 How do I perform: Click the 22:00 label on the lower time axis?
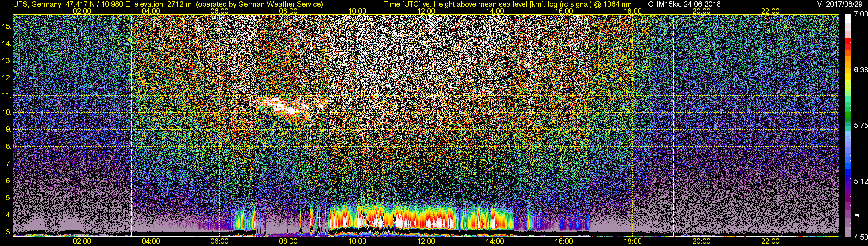(x=770, y=241)
